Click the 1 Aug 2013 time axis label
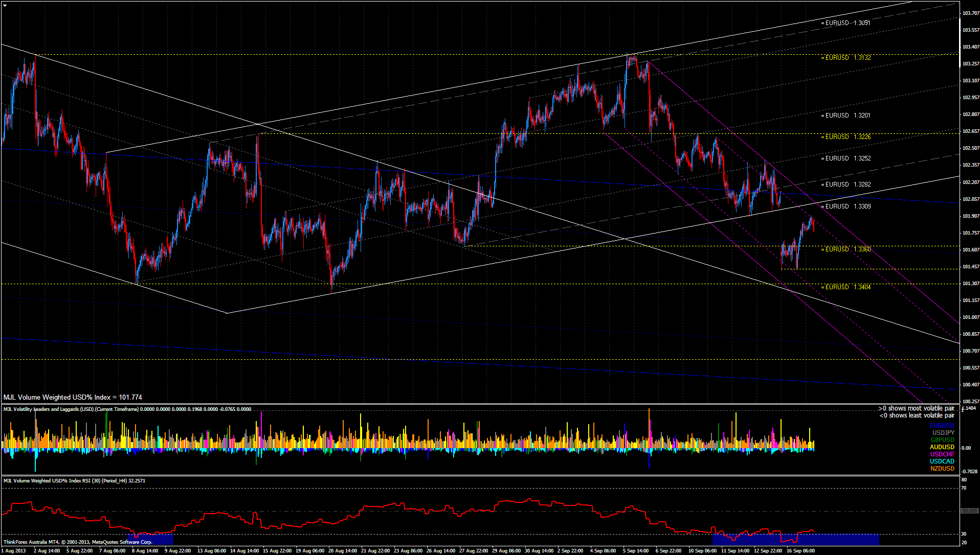This screenshot has height=555, width=980. [x=14, y=551]
